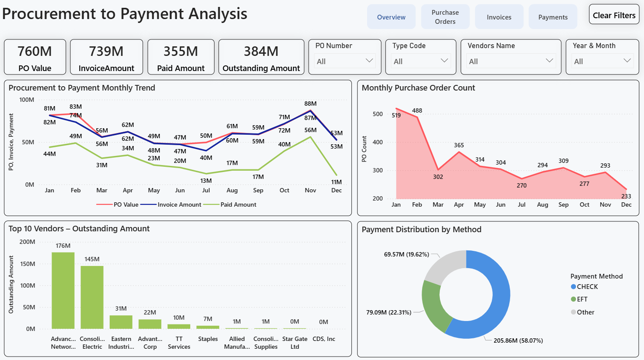Click the Clear Filters button
This screenshot has width=644, height=360.
tap(614, 14)
